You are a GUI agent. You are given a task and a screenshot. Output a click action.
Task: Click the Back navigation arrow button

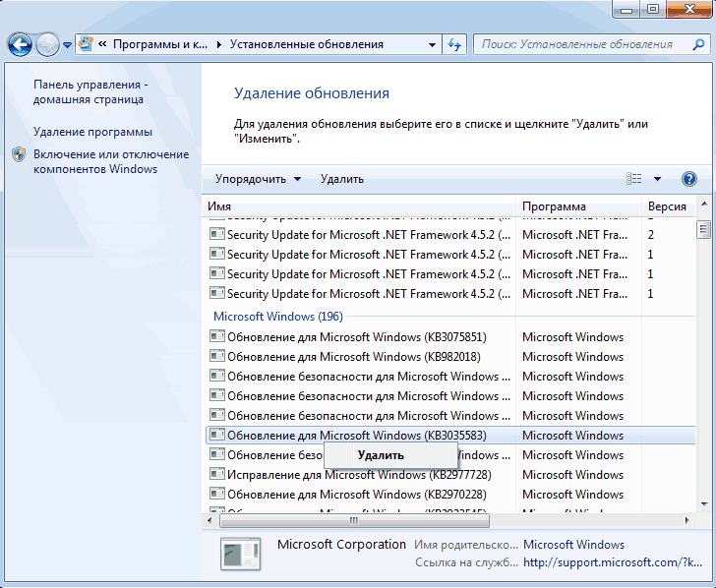(x=20, y=44)
